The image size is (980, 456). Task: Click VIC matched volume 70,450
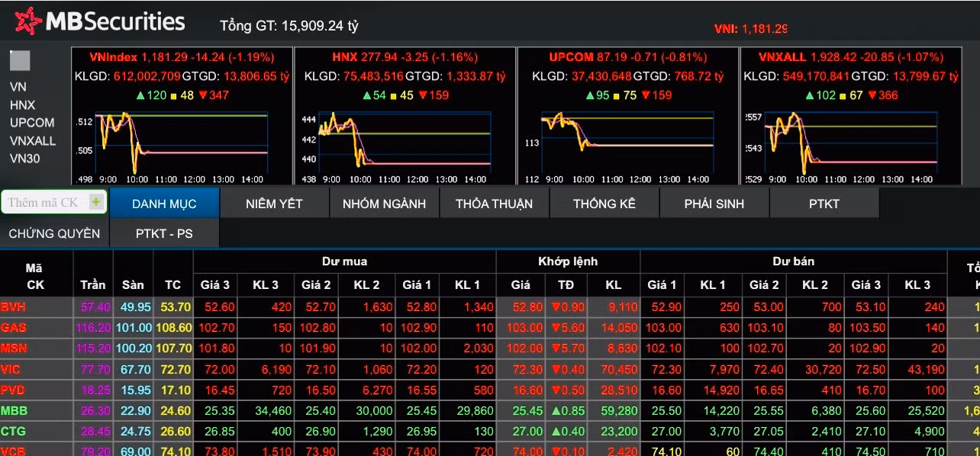pos(618,369)
